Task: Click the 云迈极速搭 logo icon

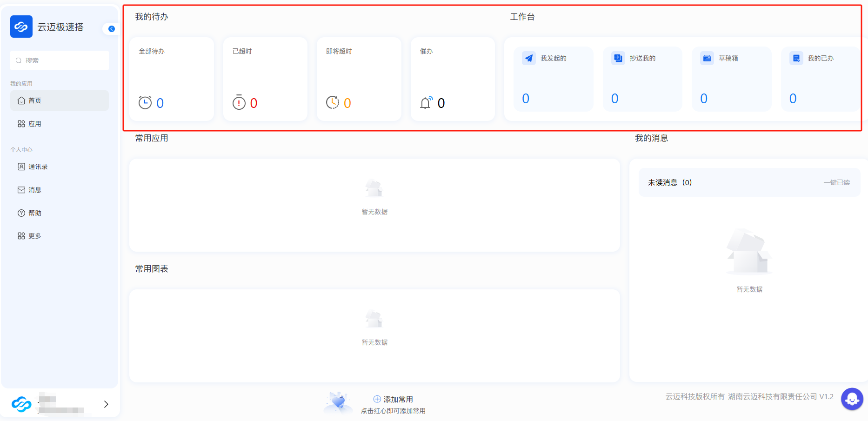Action: click(x=21, y=27)
